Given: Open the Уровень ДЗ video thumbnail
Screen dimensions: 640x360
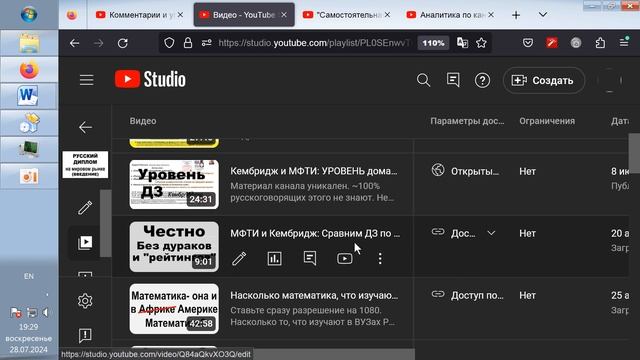Looking at the screenshot, I should click(174, 184).
